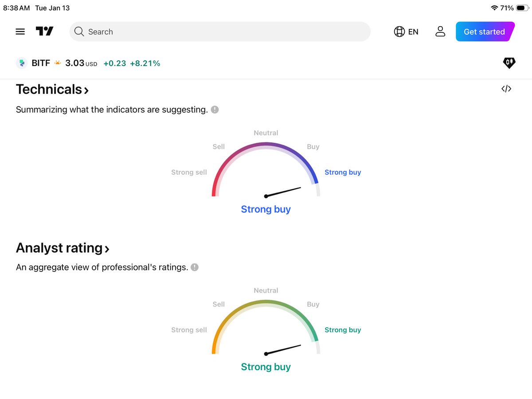This screenshot has width=532, height=399.
Task: Click Neutral label on Technicals gauge
Action: (266, 133)
